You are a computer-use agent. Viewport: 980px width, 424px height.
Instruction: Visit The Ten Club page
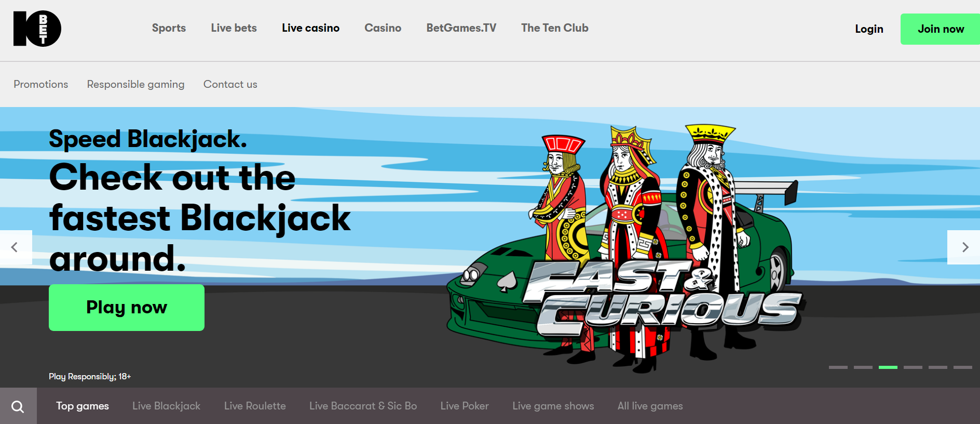[x=554, y=28]
